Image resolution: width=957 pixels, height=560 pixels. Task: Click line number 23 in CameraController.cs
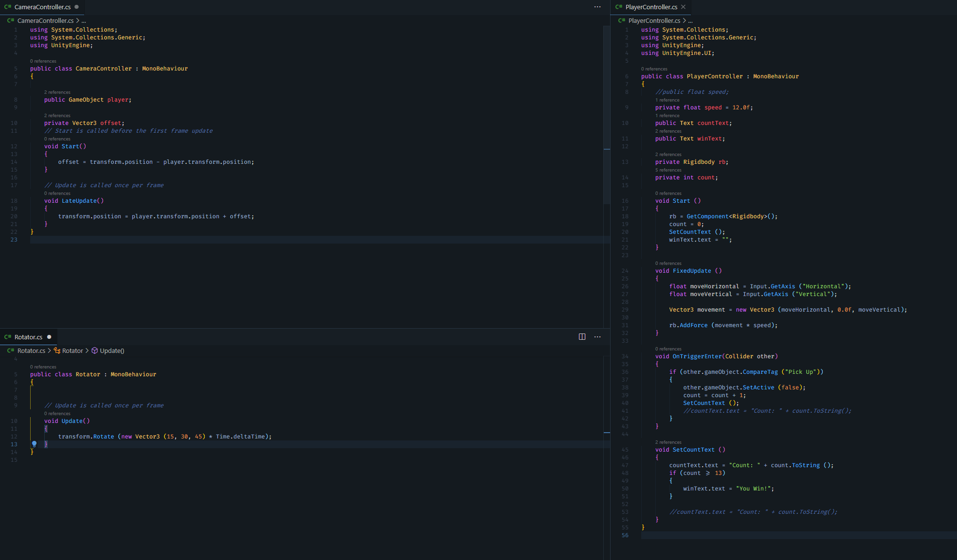(x=14, y=240)
